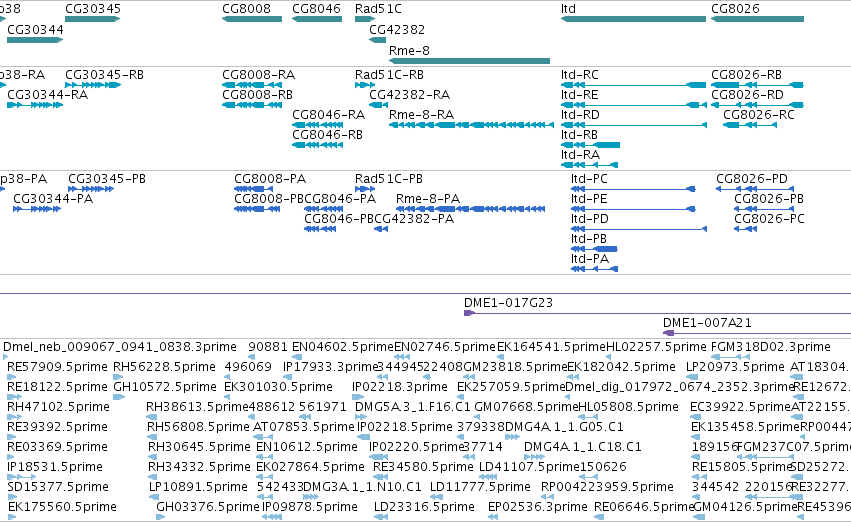Select transcript CG42382-RA
Image resolution: width=851 pixels, height=522 pixels.
(x=378, y=105)
